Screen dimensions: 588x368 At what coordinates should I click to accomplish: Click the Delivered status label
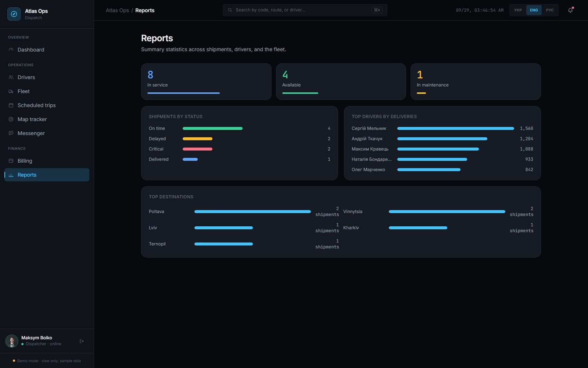tap(158, 159)
